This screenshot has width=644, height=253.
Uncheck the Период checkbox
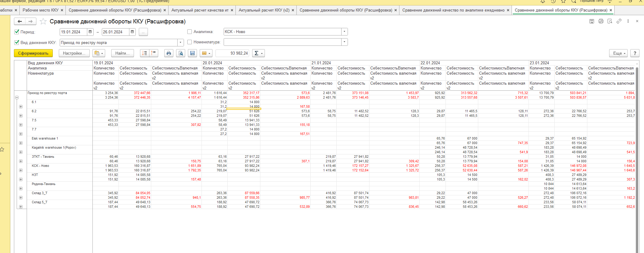tap(17, 32)
